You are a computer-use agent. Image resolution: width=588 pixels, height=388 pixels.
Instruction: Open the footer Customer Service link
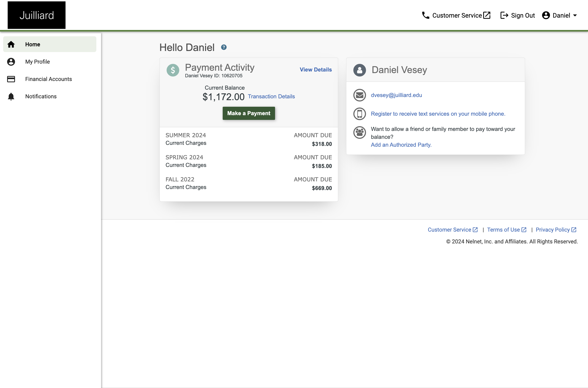pos(453,230)
